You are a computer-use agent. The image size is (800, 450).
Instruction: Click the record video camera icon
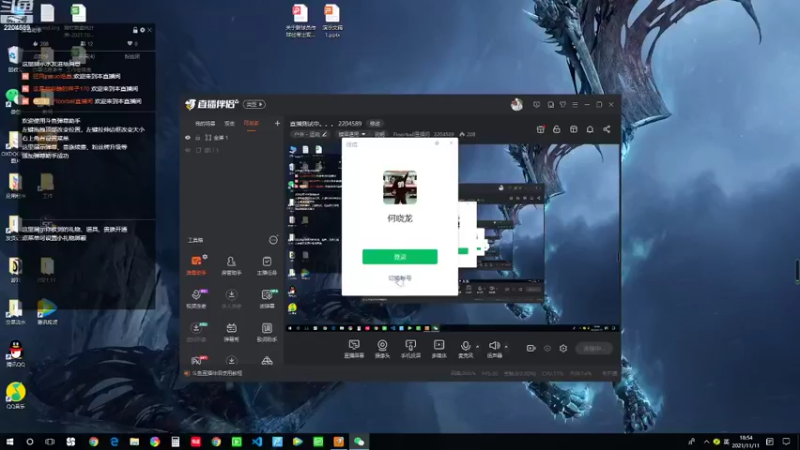point(531,348)
